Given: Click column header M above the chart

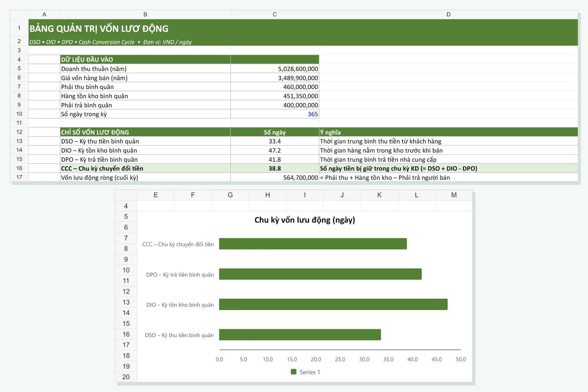Looking at the screenshot, I should pos(454,195).
